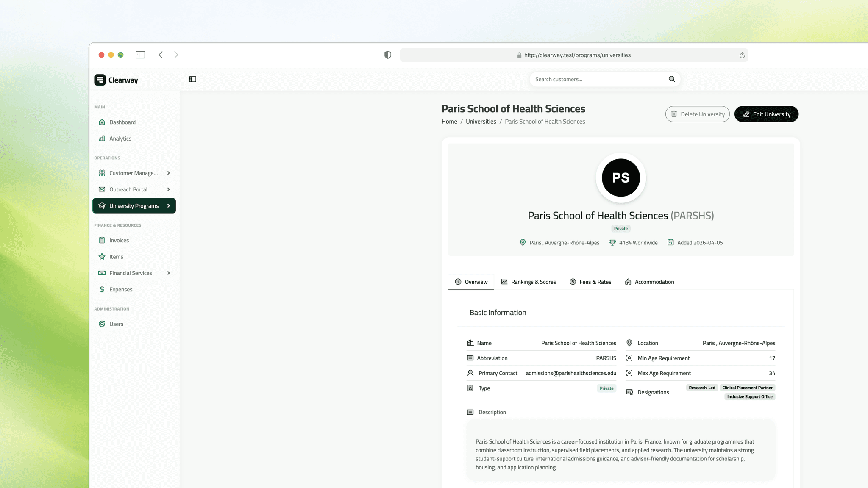Click the Clearway logo icon
Image resolution: width=868 pixels, height=488 pixels.
100,80
